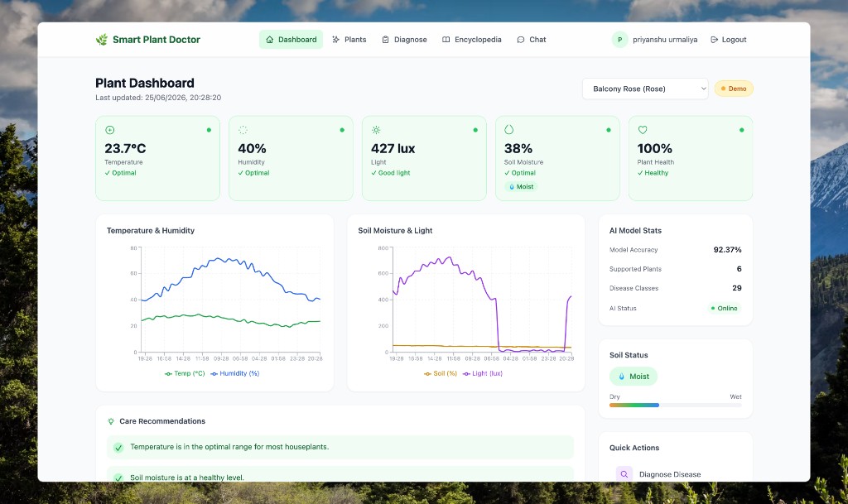Click the username priyanshu urmaliya
Viewport: 848px width, 504px height.
tap(665, 40)
